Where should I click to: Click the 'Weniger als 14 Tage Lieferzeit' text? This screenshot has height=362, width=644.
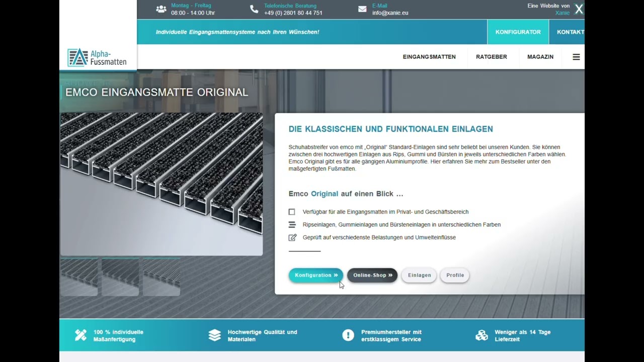click(x=522, y=336)
